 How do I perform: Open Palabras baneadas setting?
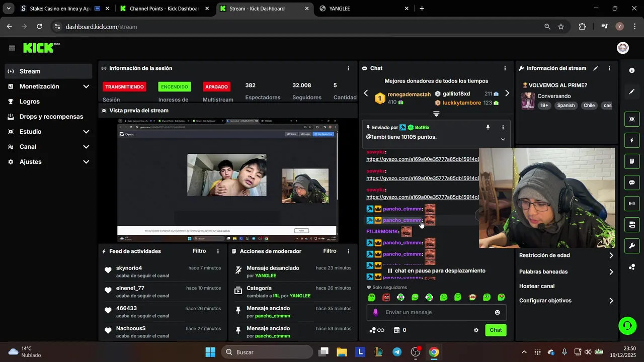click(567, 271)
